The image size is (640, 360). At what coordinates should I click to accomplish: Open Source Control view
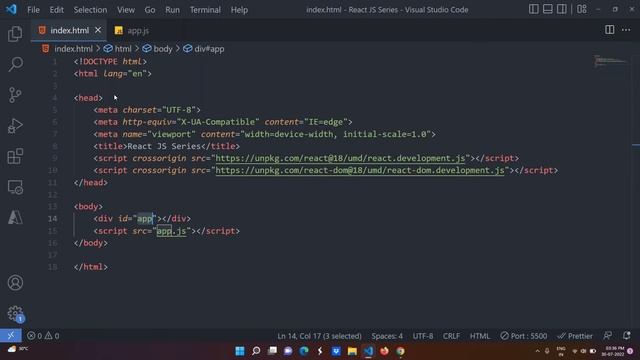tap(15, 95)
